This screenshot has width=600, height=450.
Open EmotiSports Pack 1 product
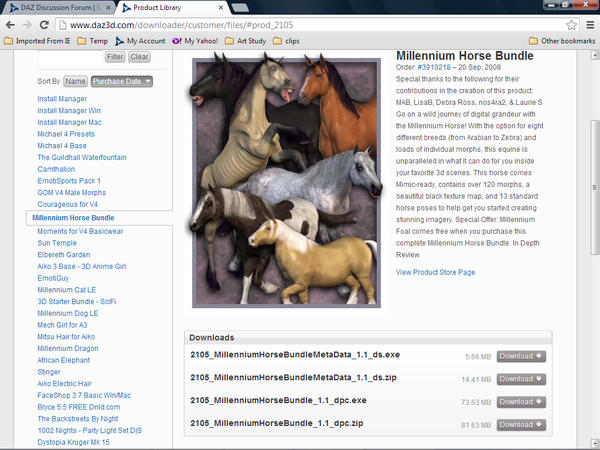[69, 181]
